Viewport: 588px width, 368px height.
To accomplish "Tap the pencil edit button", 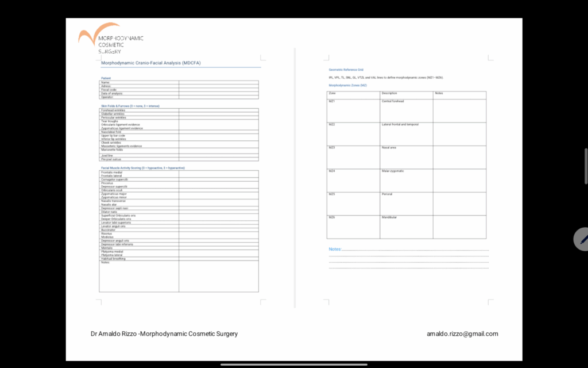I will coord(582,238).
